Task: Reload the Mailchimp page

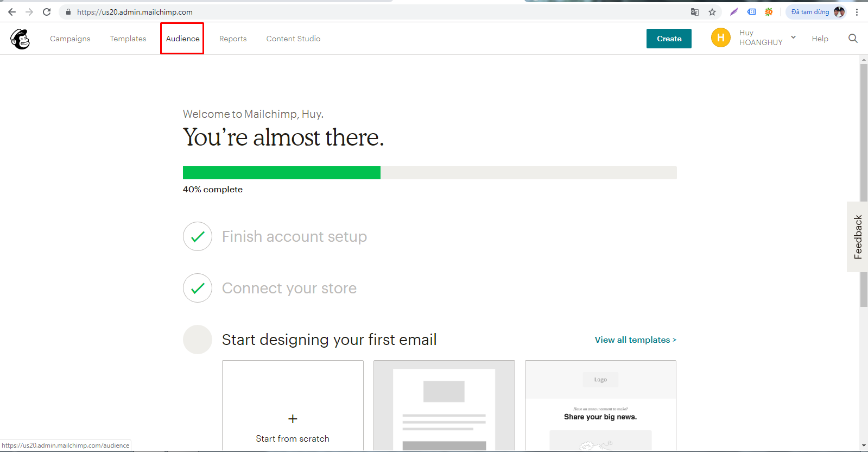Action: coord(47,12)
